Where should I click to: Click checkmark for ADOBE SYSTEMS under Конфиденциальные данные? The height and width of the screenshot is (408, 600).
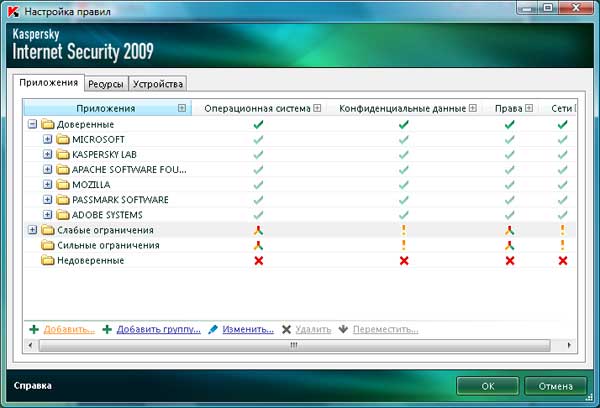click(404, 215)
